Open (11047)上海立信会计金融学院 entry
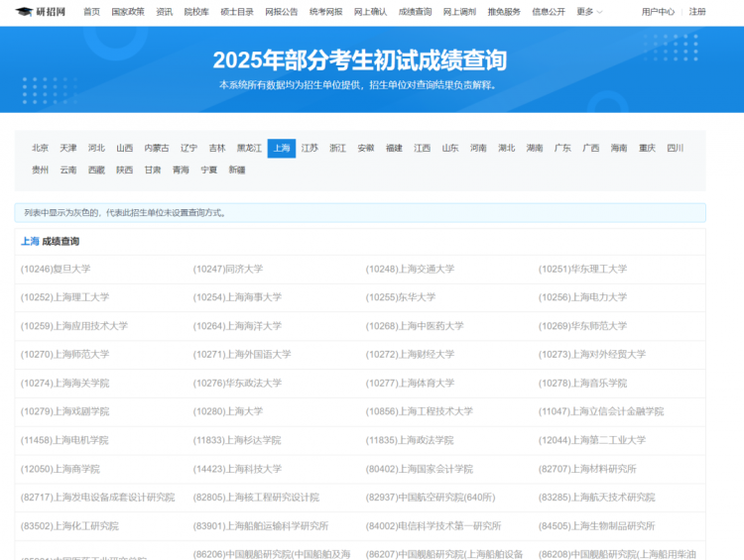Image resolution: width=744 pixels, height=560 pixels. click(x=601, y=411)
